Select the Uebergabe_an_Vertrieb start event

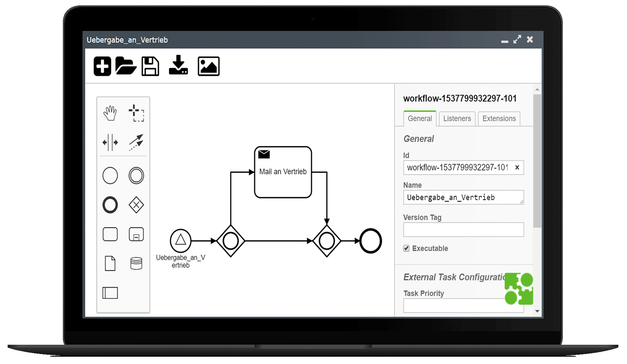click(181, 240)
